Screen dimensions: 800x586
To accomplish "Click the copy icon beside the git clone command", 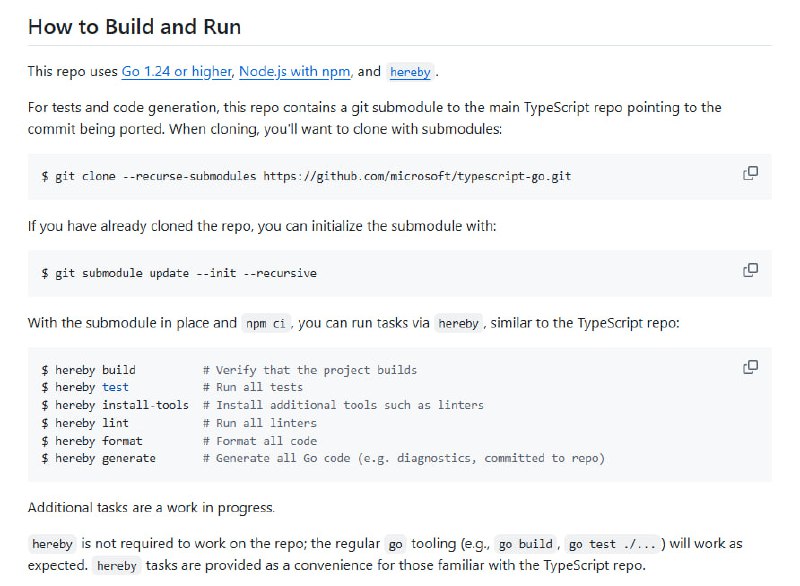I will [749, 172].
